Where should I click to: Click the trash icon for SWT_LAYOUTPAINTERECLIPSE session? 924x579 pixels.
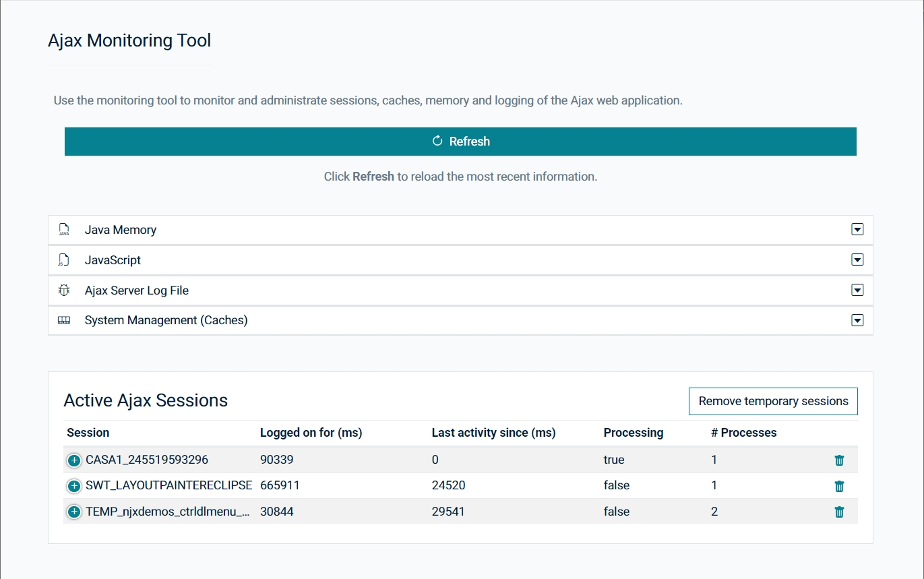839,485
